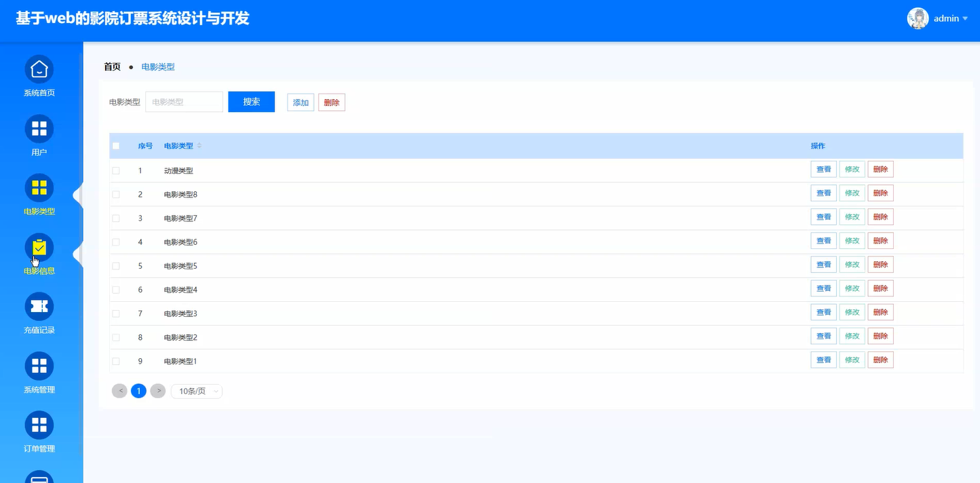Click 查看 for 电影类型3
The height and width of the screenshot is (483, 980).
(823, 312)
